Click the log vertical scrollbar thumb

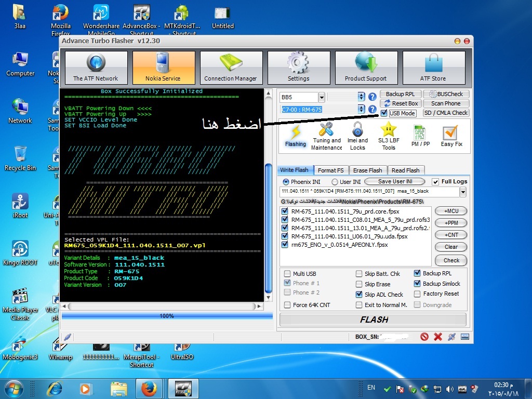click(268, 229)
